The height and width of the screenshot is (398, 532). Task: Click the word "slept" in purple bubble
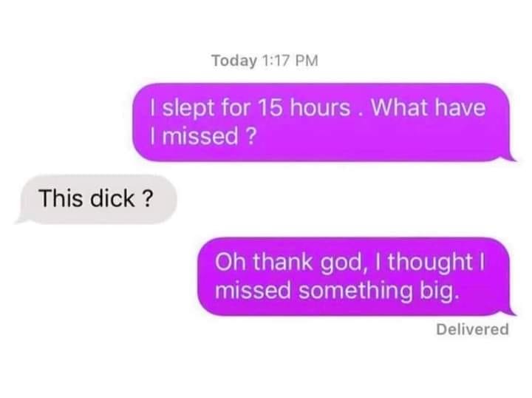tap(188, 108)
